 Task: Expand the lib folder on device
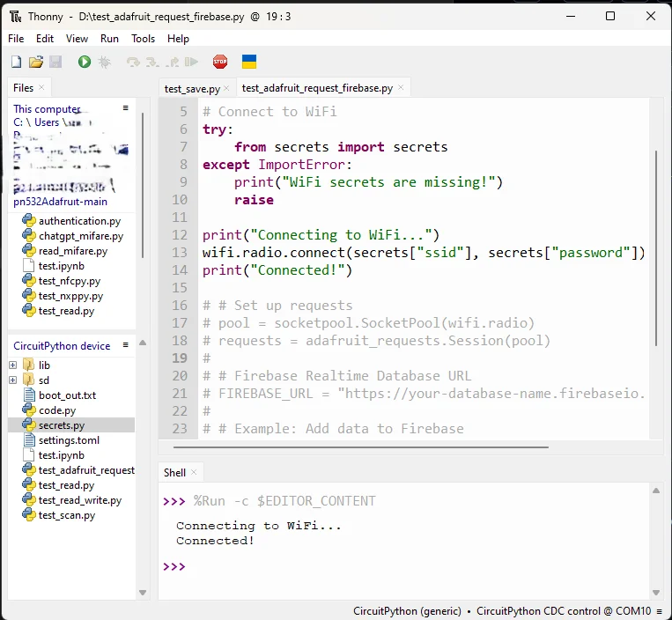[13, 365]
